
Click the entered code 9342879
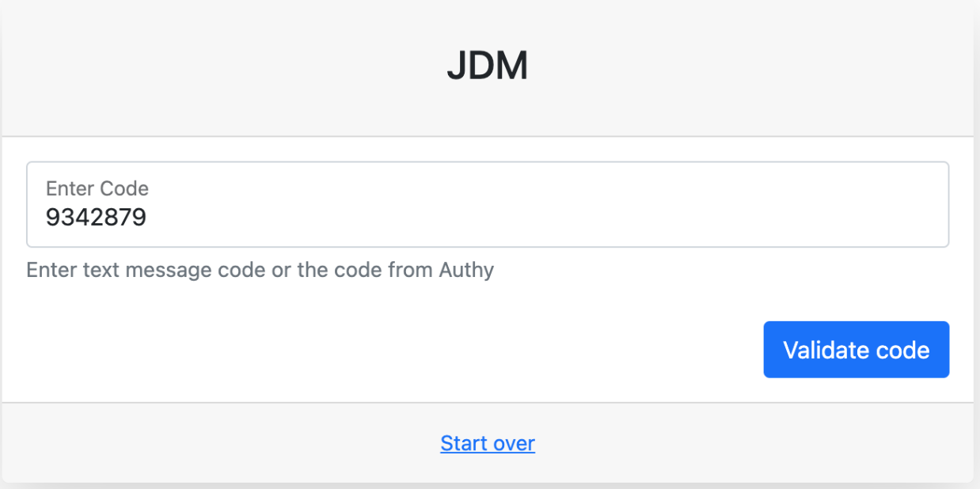tap(96, 217)
